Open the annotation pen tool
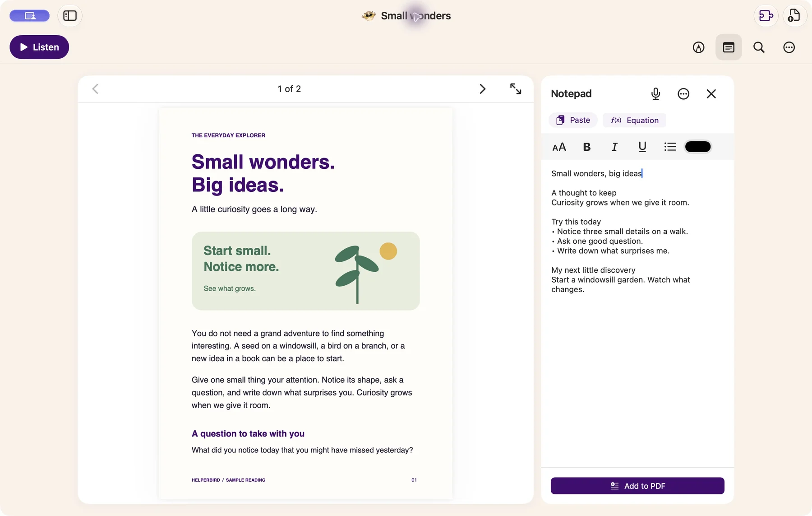 coord(698,47)
